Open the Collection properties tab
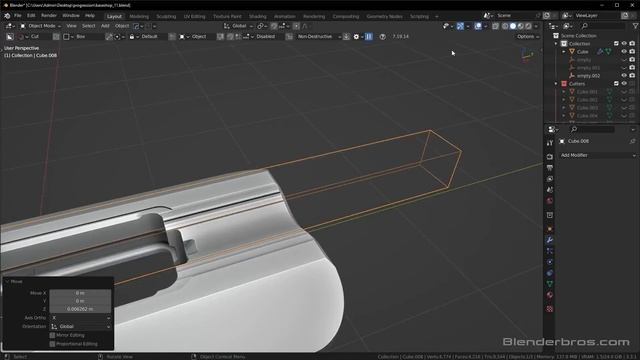This screenshot has height=360, width=640. pos(550,215)
